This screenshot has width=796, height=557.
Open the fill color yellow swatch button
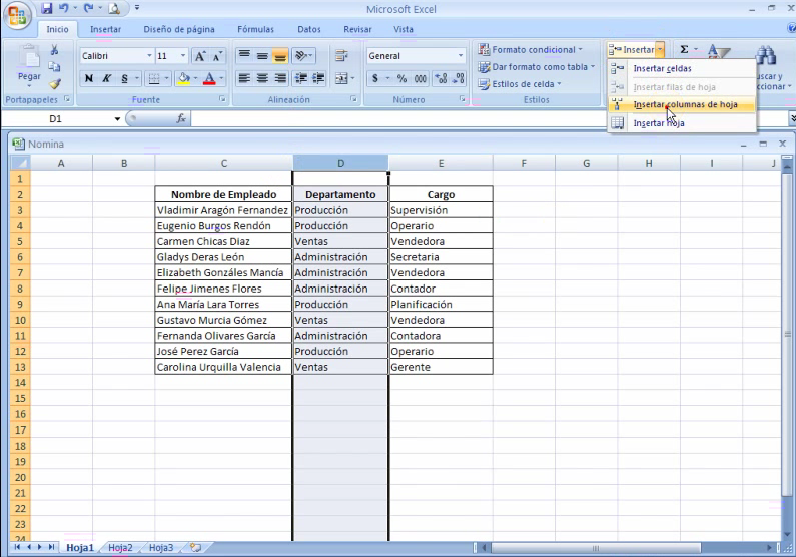pyautogui.click(x=183, y=78)
